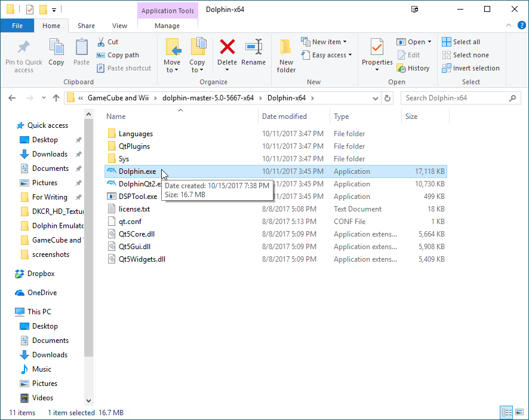Invert the current selection
529x420 pixels.
click(x=471, y=68)
